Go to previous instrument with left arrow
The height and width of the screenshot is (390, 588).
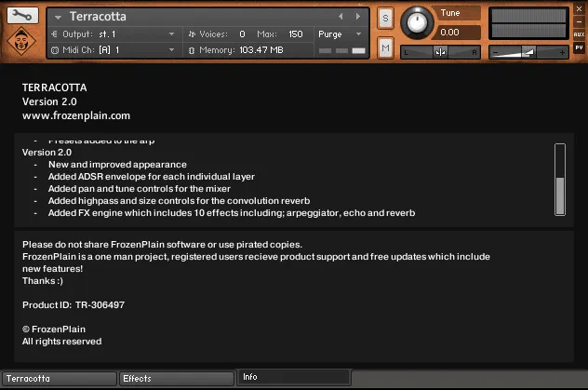point(341,17)
